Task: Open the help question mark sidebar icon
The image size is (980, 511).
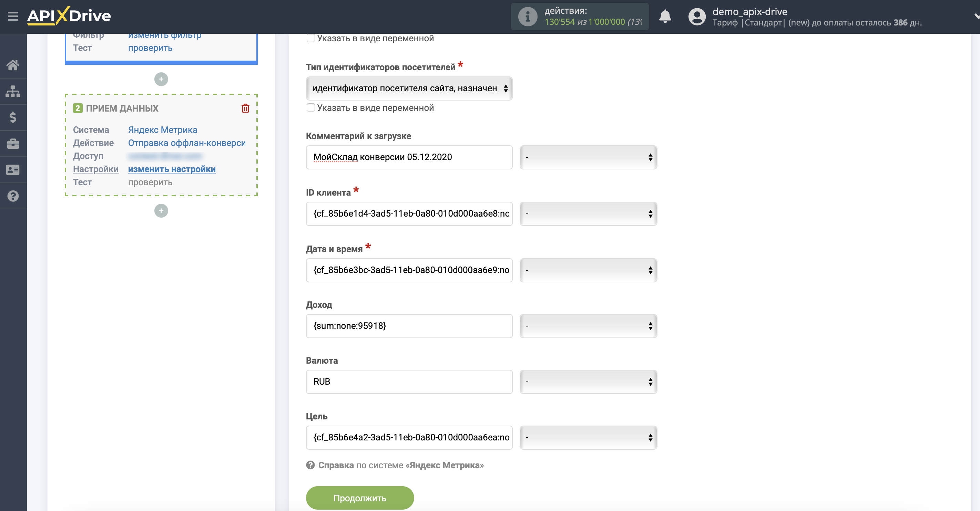Action: pyautogui.click(x=13, y=196)
